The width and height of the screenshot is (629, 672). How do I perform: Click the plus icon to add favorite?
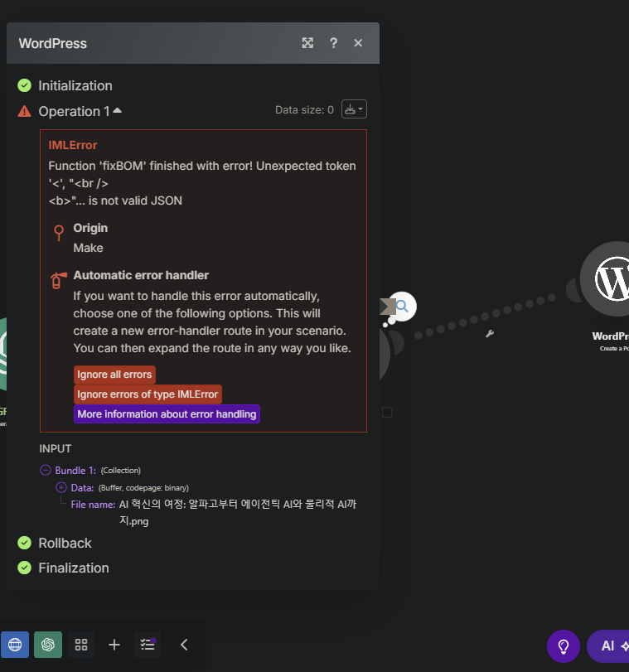114,645
